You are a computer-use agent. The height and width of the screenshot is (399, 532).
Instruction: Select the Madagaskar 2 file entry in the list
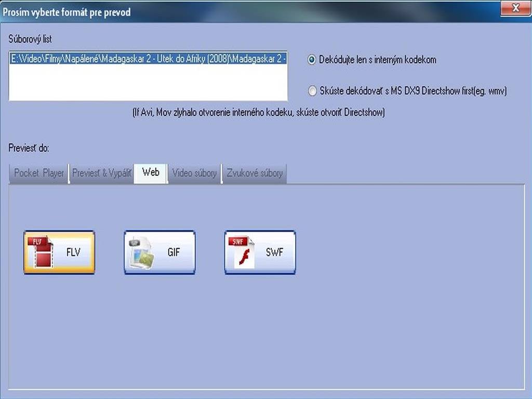tap(148, 59)
